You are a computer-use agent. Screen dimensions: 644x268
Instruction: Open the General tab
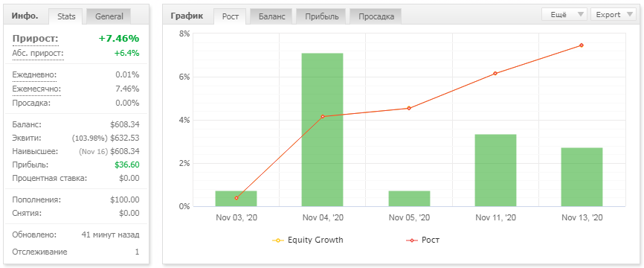coord(109,16)
